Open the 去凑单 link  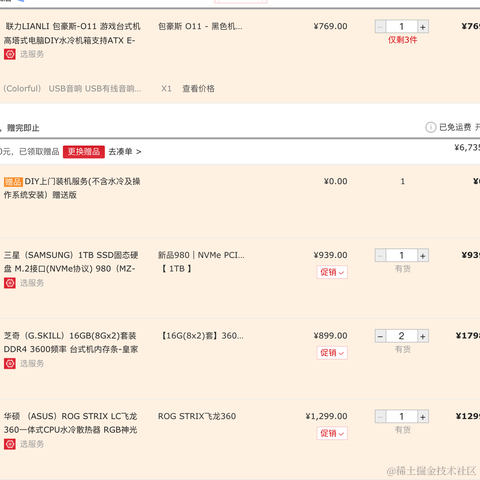pyautogui.click(x=125, y=152)
